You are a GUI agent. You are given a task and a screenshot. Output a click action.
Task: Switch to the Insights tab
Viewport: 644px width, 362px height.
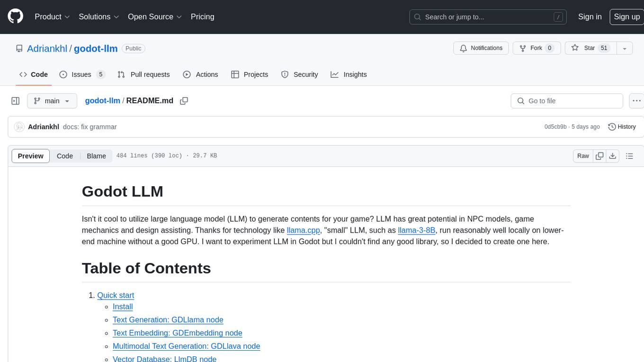[349, 74]
